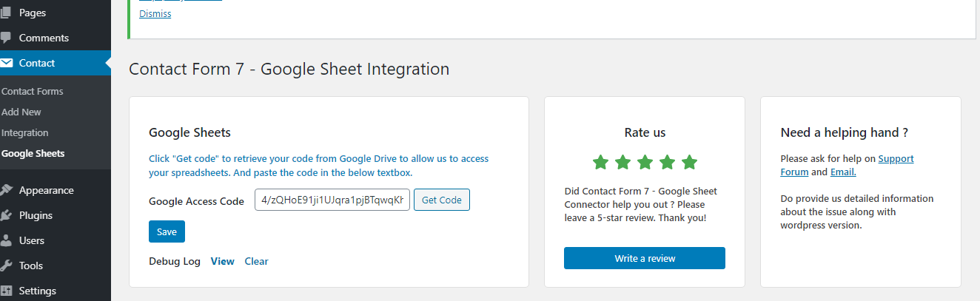Click the Appearance paintbrush icon

tap(6, 190)
